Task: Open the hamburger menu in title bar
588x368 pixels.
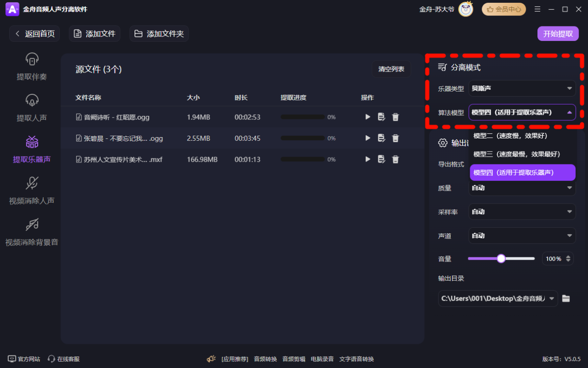Action: click(x=537, y=9)
